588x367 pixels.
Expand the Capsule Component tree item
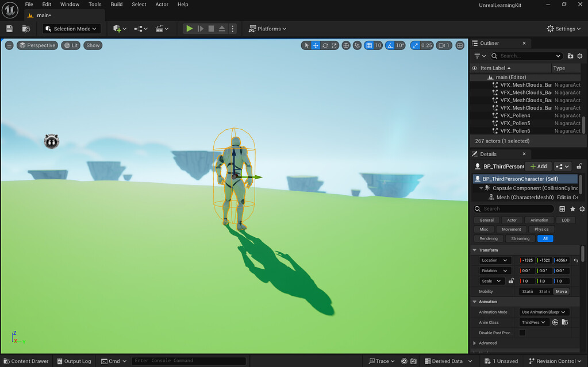tap(482, 187)
